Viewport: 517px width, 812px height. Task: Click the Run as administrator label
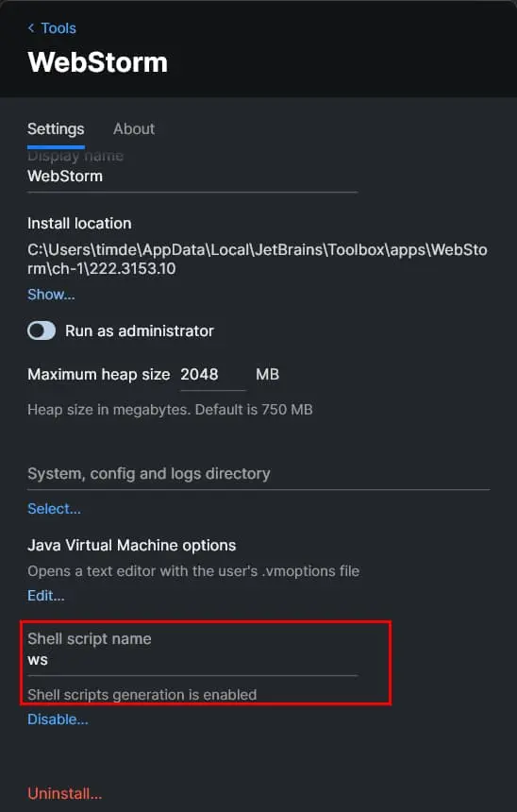click(x=140, y=330)
